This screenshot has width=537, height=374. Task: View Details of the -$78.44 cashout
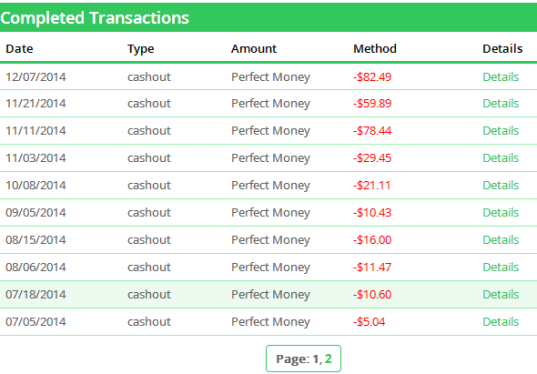[x=501, y=130]
